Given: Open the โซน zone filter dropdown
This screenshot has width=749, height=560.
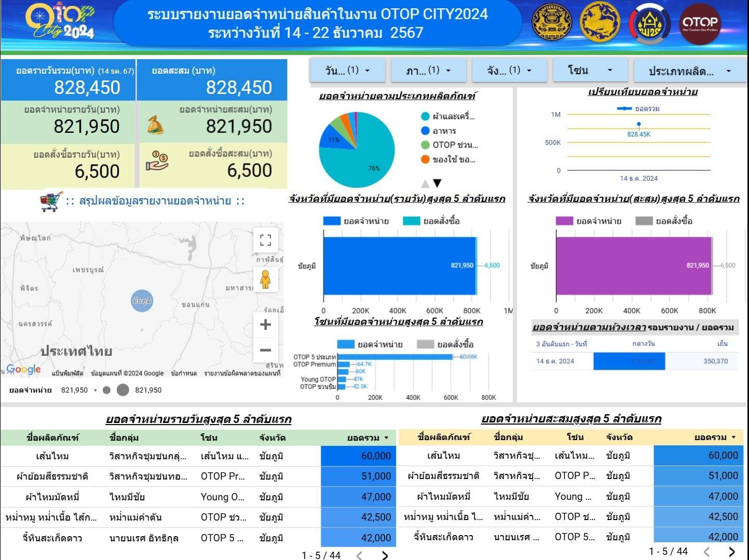Looking at the screenshot, I should click(590, 71).
